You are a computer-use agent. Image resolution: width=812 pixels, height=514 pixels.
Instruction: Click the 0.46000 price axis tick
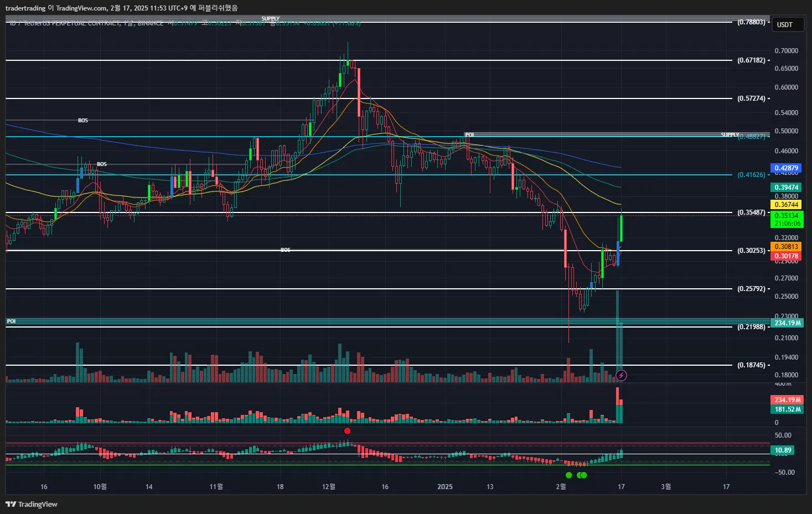click(x=786, y=151)
